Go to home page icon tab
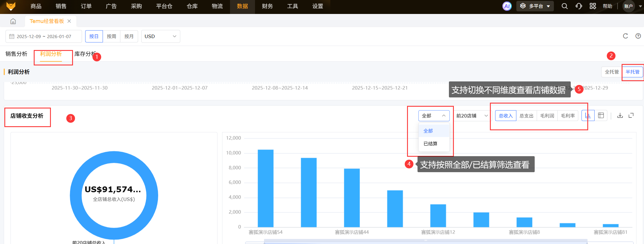 pyautogui.click(x=13, y=21)
